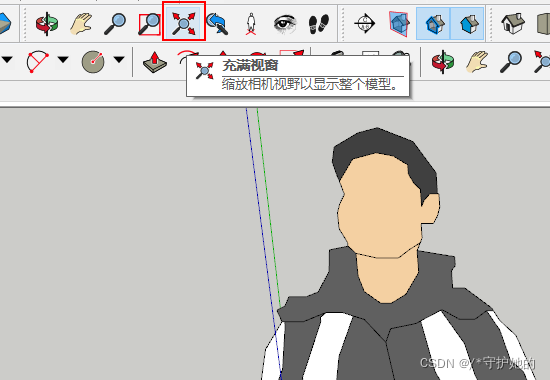Viewport: 550px width, 380px height.
Task: Select the Section Plane tool
Action: tap(364, 24)
